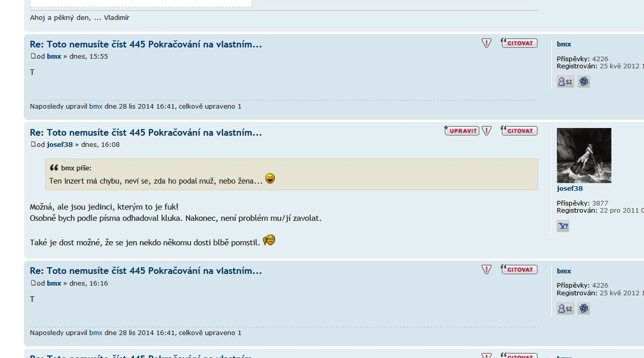Open josef38's Yahoo messenger icon
This screenshot has width=644, height=358.
[x=563, y=226]
